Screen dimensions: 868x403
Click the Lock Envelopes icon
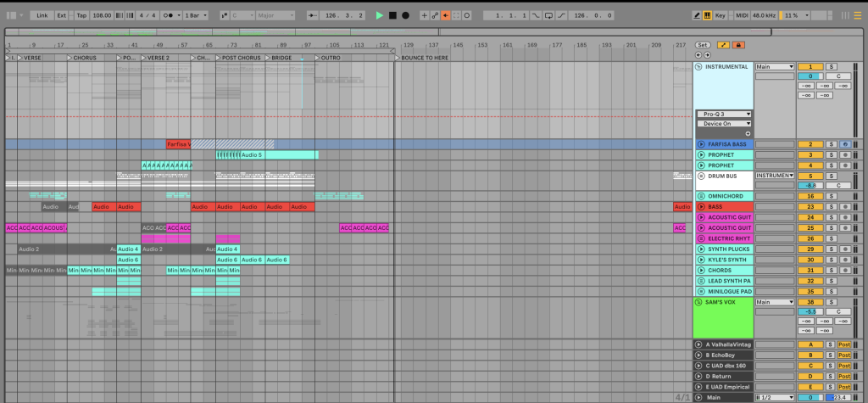point(738,44)
